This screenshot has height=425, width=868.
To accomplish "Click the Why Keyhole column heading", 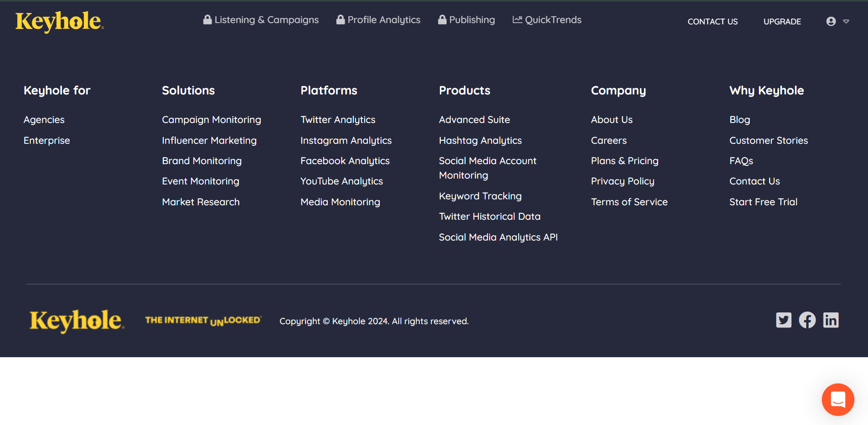I will [767, 90].
